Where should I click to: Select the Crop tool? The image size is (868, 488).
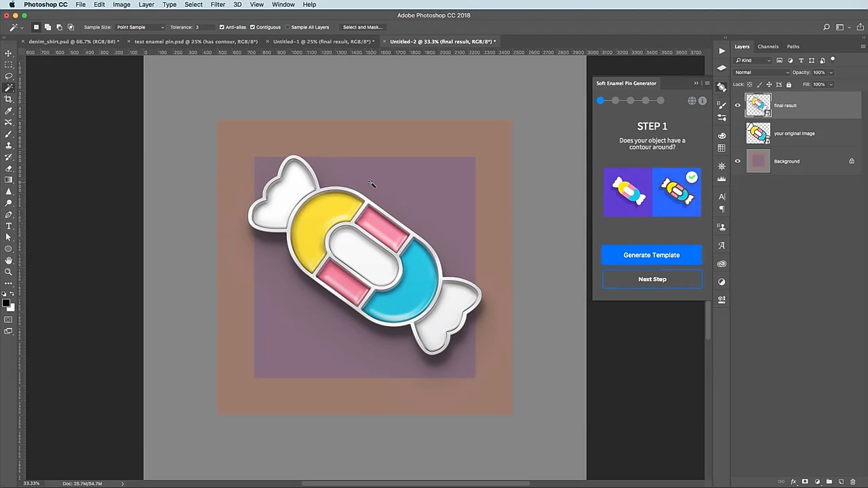click(x=8, y=99)
